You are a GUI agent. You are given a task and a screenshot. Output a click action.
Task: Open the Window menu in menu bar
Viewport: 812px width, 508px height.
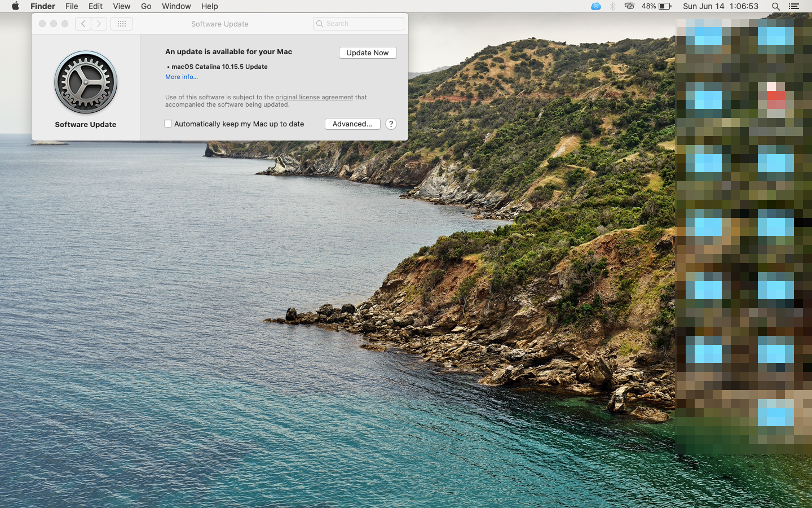click(x=176, y=6)
